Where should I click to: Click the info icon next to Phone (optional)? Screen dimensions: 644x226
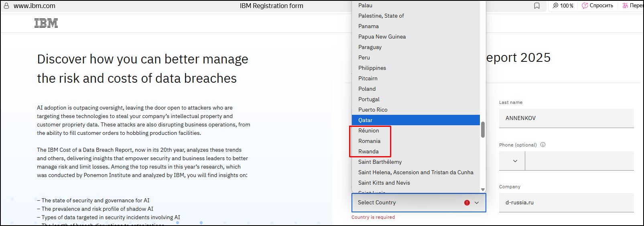[543, 145]
